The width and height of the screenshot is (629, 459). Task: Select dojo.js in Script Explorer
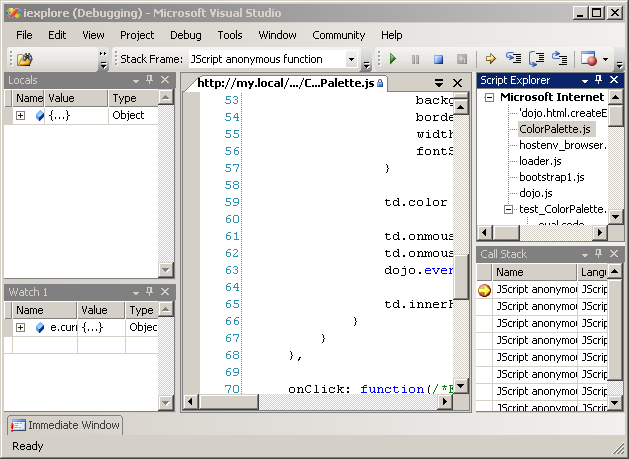[536, 193]
